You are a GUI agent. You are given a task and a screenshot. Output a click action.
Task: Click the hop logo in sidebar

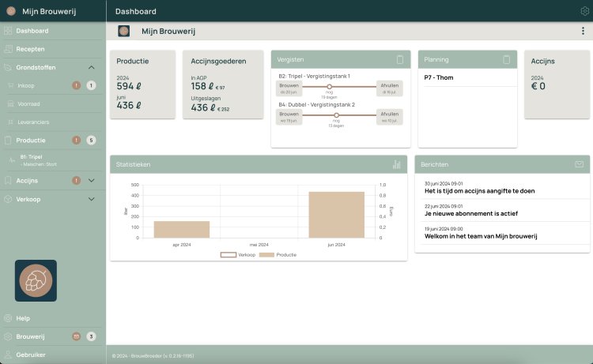[x=36, y=280]
